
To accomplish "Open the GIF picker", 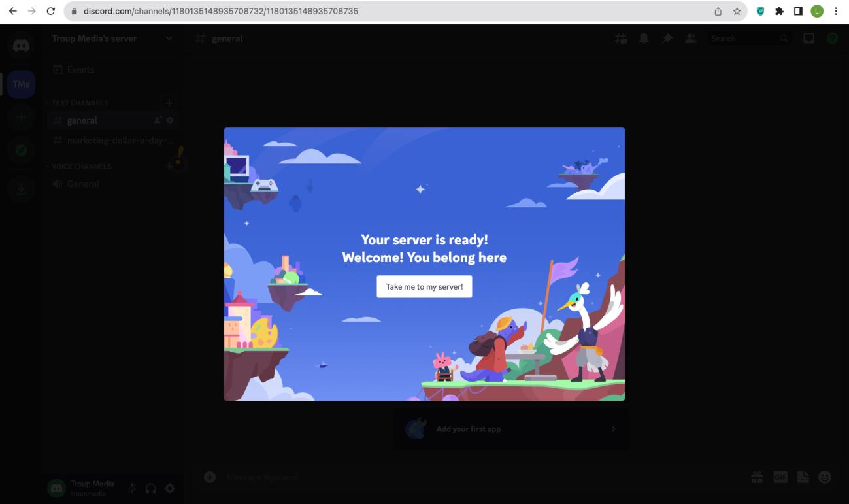I will [780, 478].
